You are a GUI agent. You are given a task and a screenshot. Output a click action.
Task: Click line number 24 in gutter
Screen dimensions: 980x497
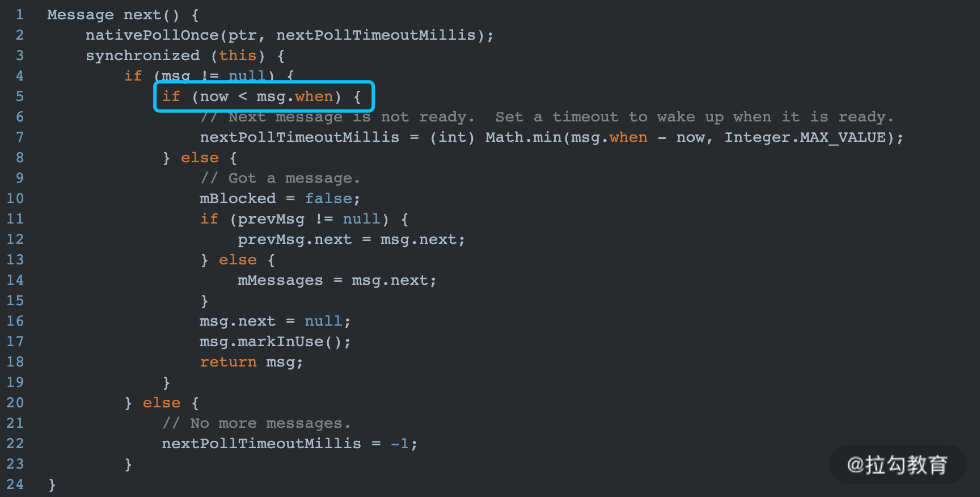(15, 485)
